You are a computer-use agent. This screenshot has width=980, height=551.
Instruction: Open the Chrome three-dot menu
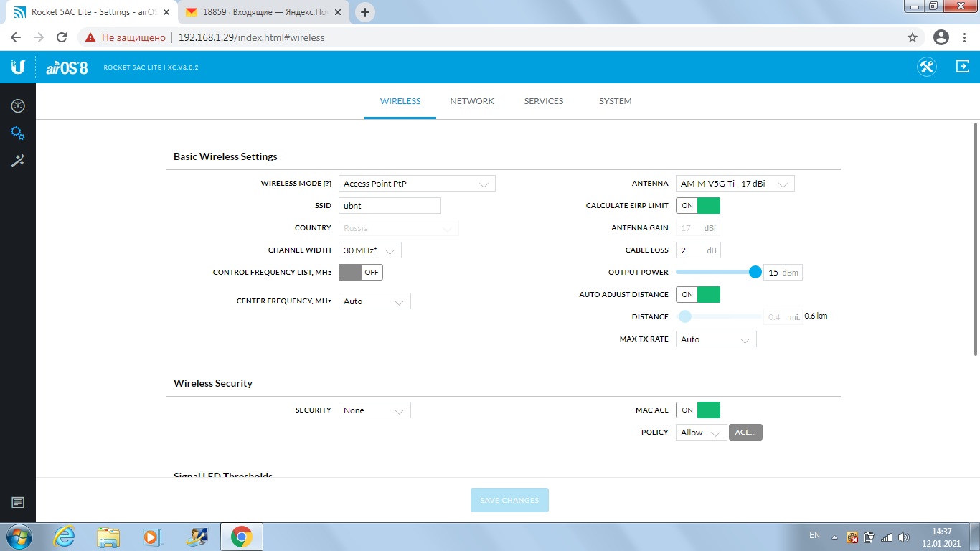point(965,37)
